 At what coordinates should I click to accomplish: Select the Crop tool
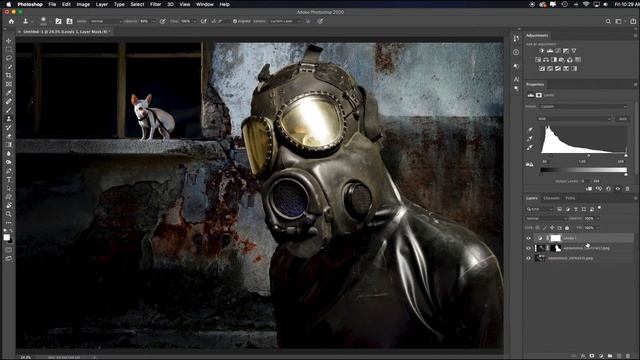pos(9,76)
